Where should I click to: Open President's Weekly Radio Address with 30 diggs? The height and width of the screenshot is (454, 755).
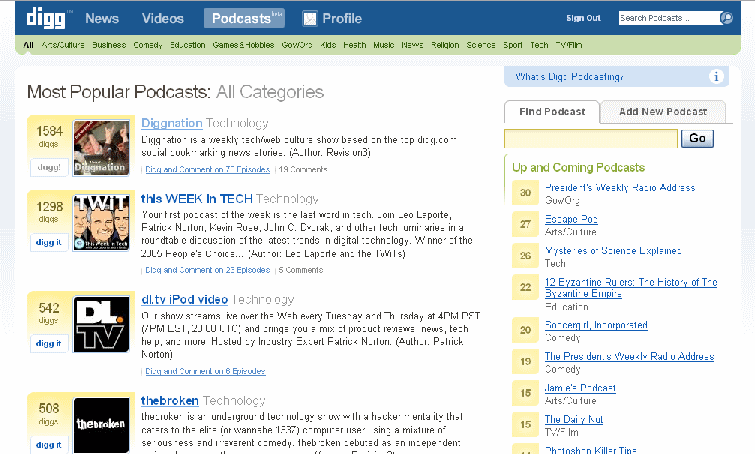pos(620,188)
